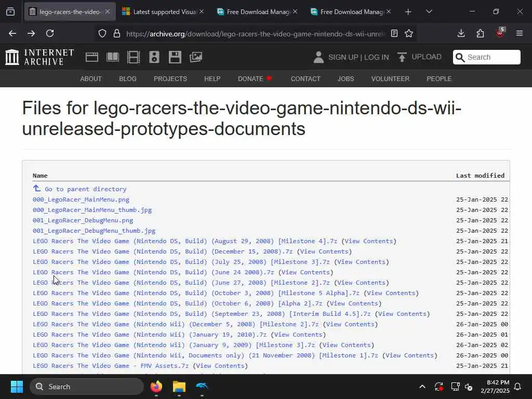532x399 pixels.
Task: Download the Interim Build 4.5 archive
Action: [x=202, y=314]
